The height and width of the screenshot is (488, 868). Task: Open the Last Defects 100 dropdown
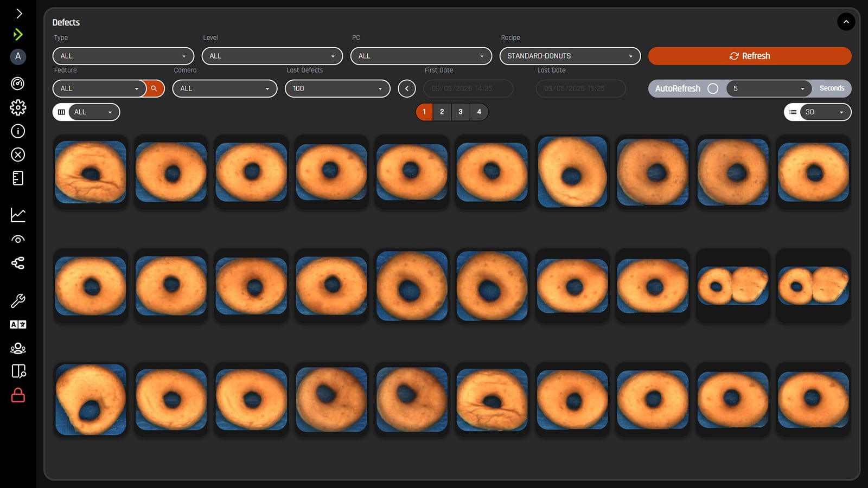(x=337, y=88)
